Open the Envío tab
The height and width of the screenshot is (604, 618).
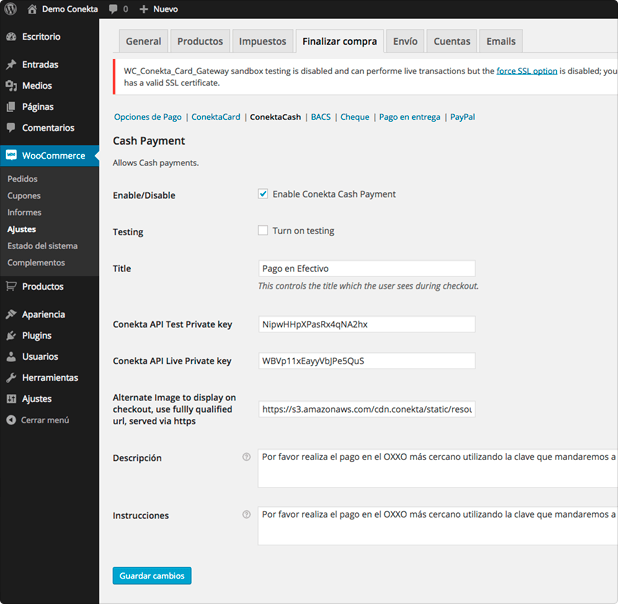tap(405, 41)
